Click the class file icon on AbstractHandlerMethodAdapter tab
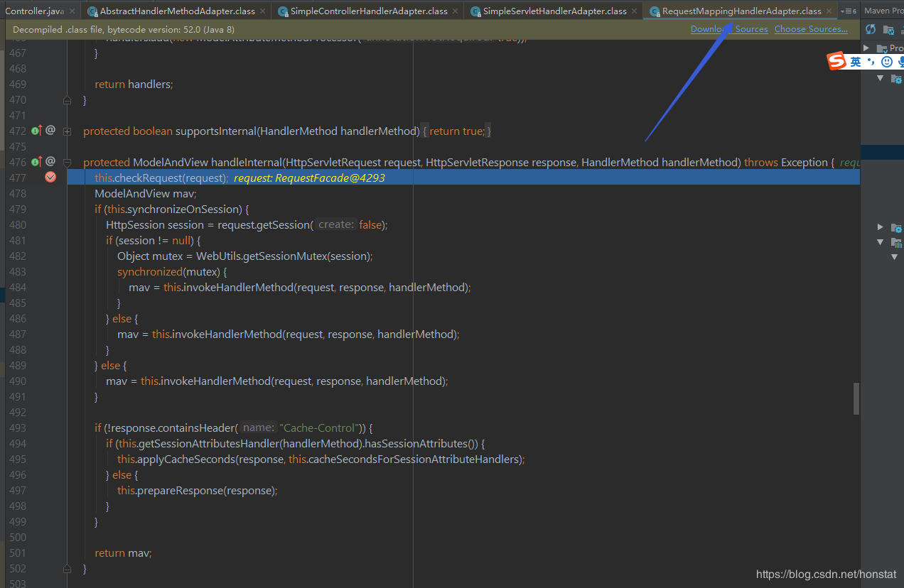 (92, 11)
